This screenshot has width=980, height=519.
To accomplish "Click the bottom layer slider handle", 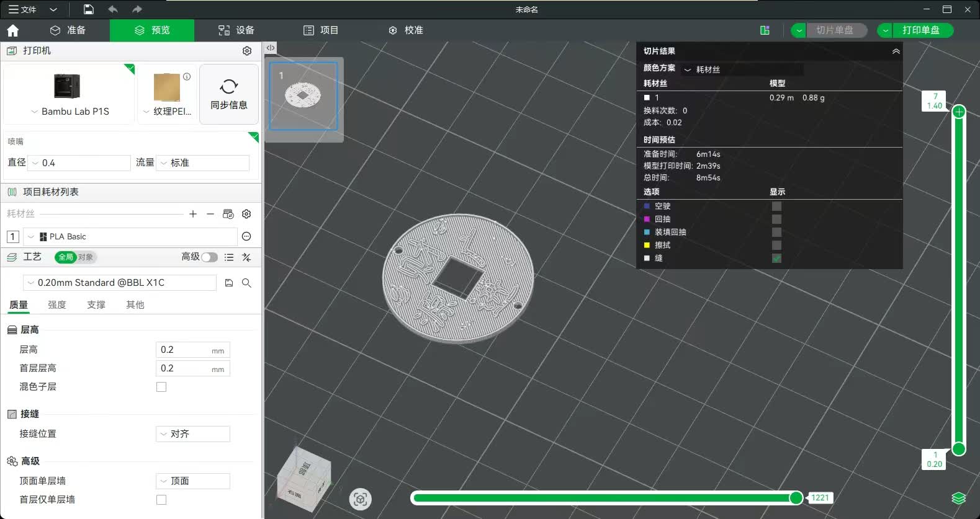I will 959,449.
